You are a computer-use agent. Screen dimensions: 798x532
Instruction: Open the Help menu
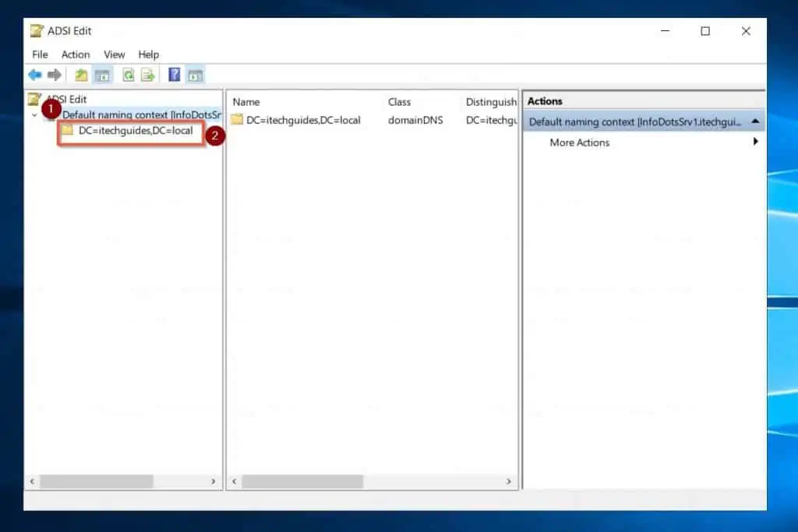pyautogui.click(x=149, y=55)
